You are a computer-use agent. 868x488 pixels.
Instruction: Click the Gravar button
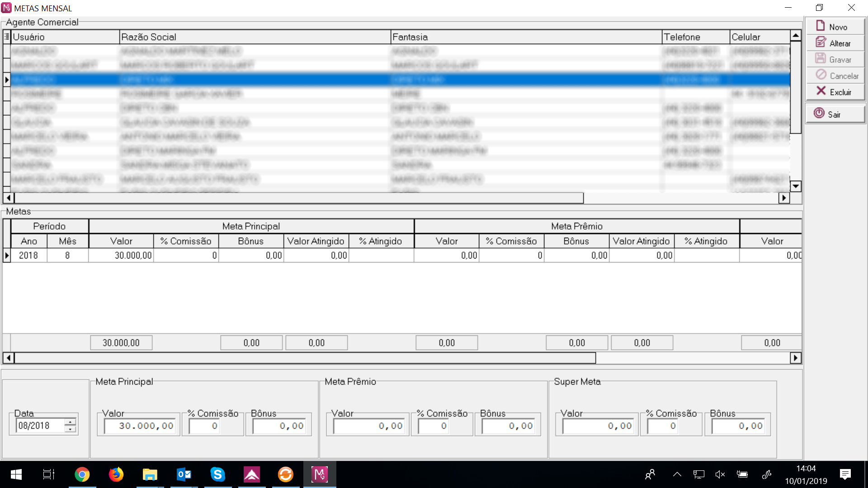coord(835,59)
